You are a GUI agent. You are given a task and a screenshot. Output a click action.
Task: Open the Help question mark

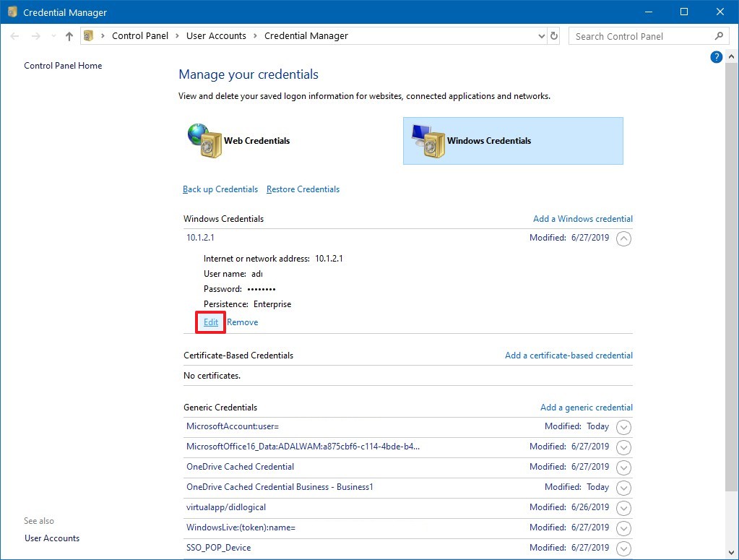716,56
